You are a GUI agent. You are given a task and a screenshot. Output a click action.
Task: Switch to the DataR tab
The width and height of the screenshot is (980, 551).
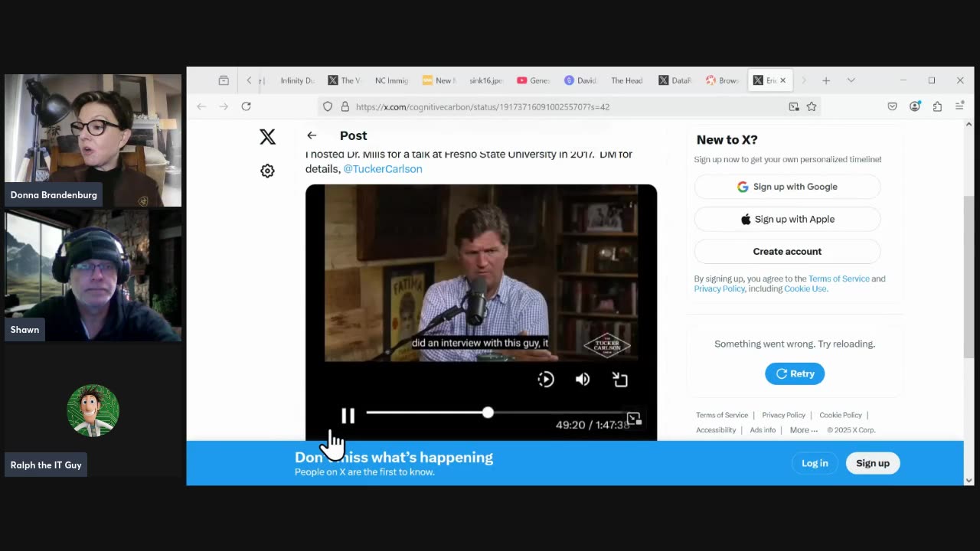coord(675,80)
